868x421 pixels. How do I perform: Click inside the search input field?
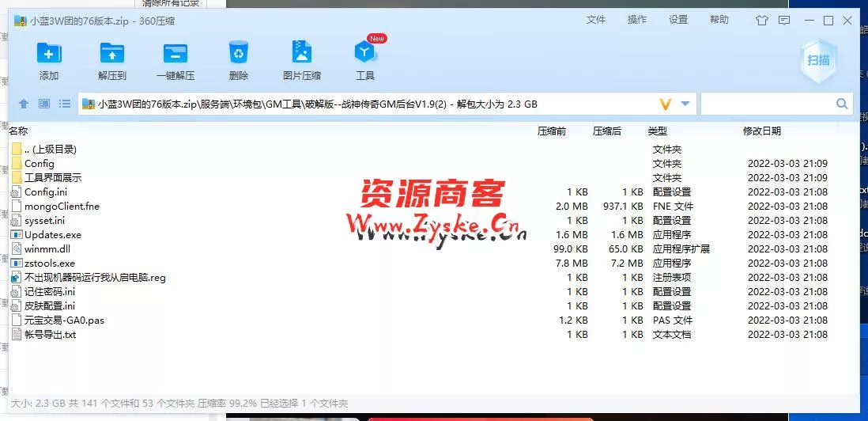point(767,104)
